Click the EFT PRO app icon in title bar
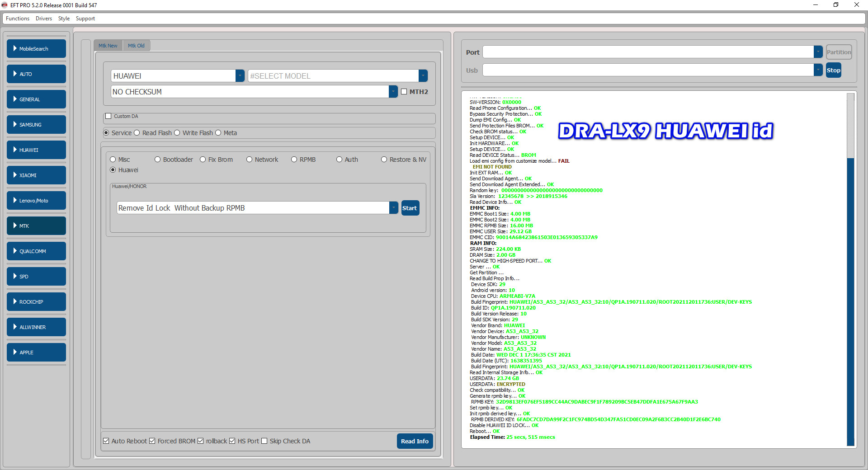This screenshot has width=868, height=470. point(5,5)
